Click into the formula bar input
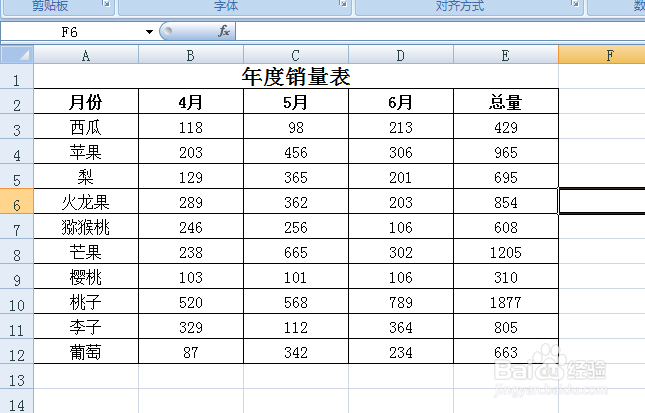Image resolution: width=645 pixels, height=413 pixels. click(x=440, y=32)
